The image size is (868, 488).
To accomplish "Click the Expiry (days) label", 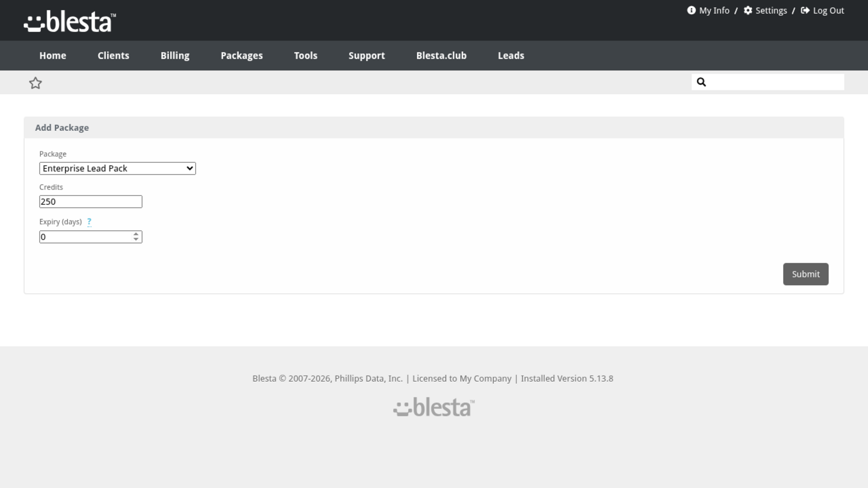I will coord(61,222).
